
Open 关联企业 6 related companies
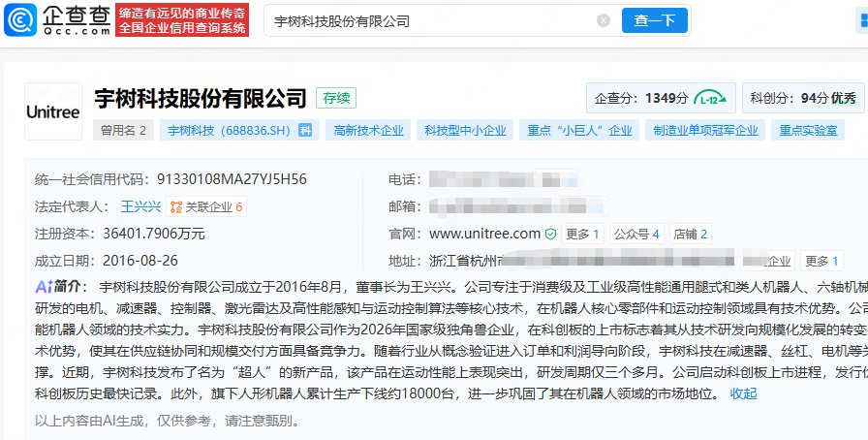tap(206, 206)
